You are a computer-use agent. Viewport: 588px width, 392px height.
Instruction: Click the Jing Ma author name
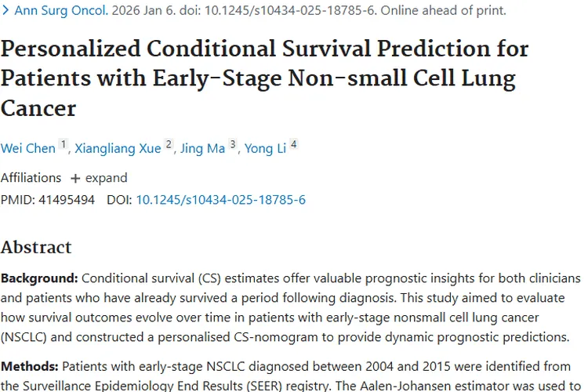tap(202, 148)
